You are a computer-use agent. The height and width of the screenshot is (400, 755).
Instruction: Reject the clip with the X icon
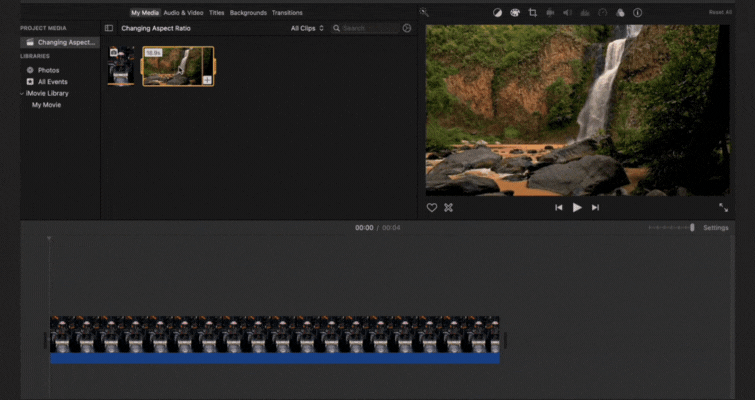click(448, 207)
